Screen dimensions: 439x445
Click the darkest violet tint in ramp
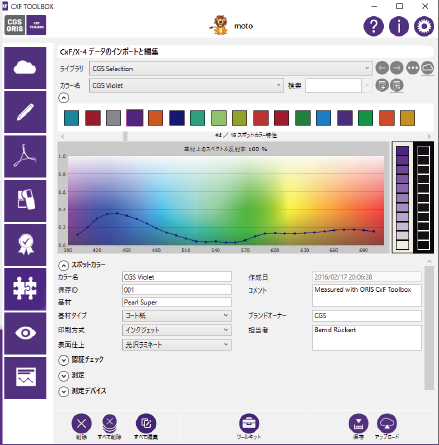(x=403, y=151)
